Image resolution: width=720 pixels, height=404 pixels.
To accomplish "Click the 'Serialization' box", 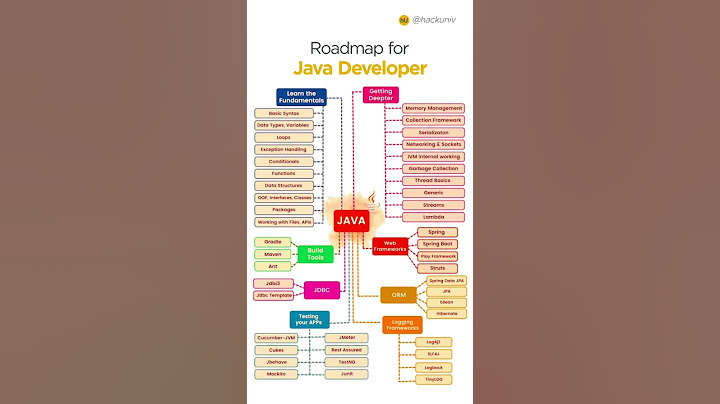I will [433, 132].
